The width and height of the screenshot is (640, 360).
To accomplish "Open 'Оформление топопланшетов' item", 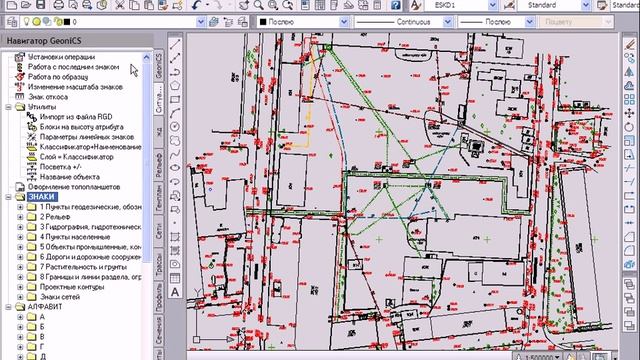I will coord(74,187).
